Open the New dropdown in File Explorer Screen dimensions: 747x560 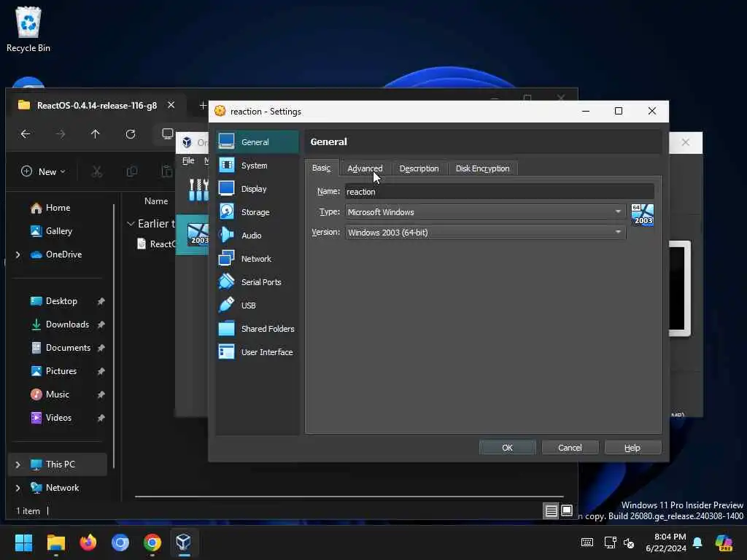(43, 171)
